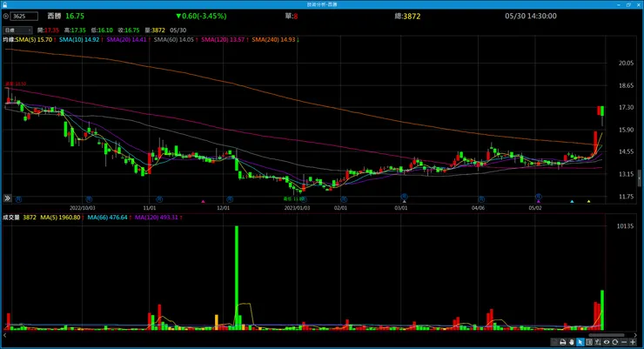Click the monthly marker icon near 12/01
Image resolution: width=644 pixels, height=349 pixels.
click(230, 199)
